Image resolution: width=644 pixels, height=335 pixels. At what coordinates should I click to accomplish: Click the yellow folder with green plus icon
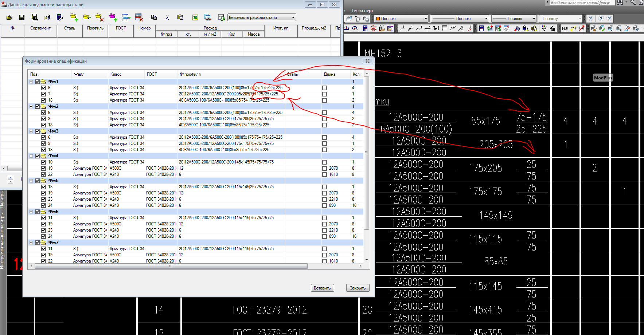[74, 17]
